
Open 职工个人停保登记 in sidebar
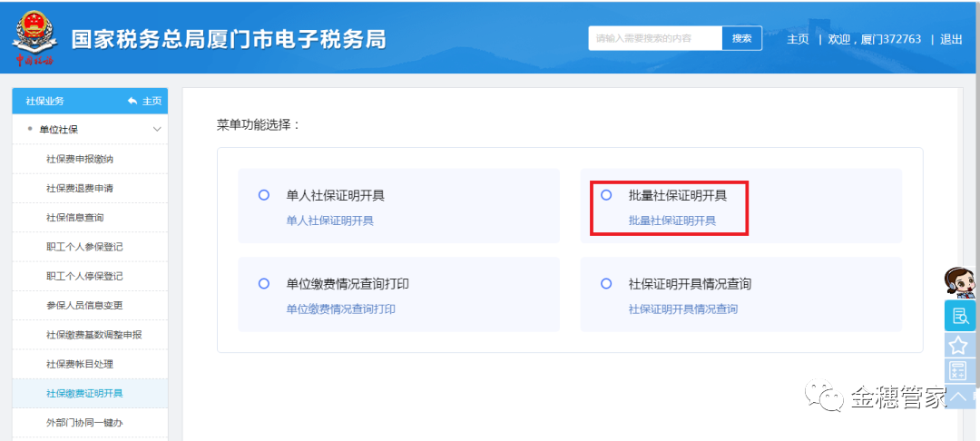click(90, 277)
